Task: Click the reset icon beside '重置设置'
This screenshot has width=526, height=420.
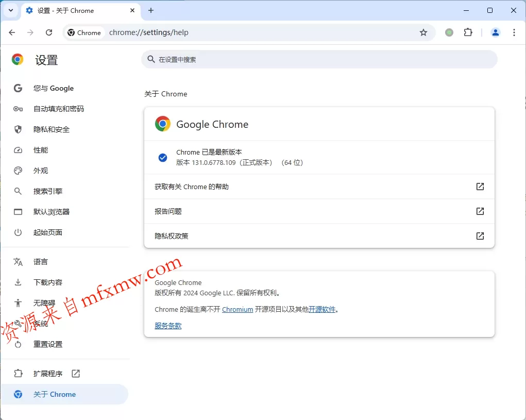Action: (18, 344)
